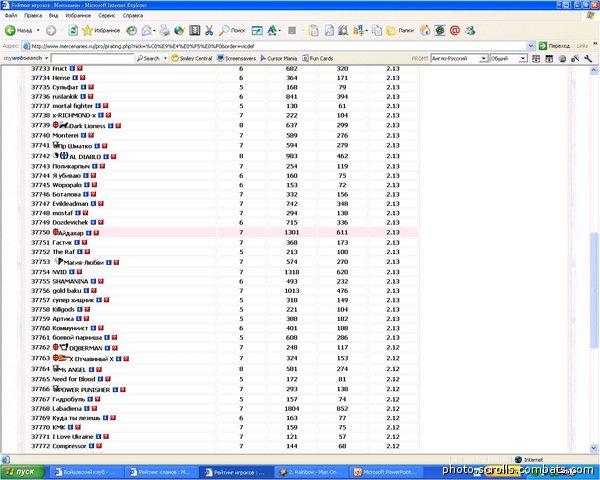The image size is (600, 480).
Task: Click the Cut scissors icon
Action: point(209,30)
